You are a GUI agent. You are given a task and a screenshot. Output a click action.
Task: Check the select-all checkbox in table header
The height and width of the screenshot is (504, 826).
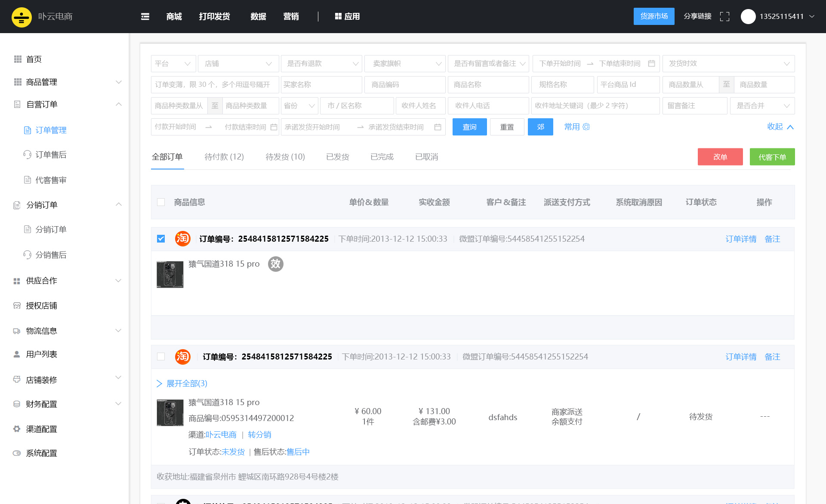(x=161, y=202)
